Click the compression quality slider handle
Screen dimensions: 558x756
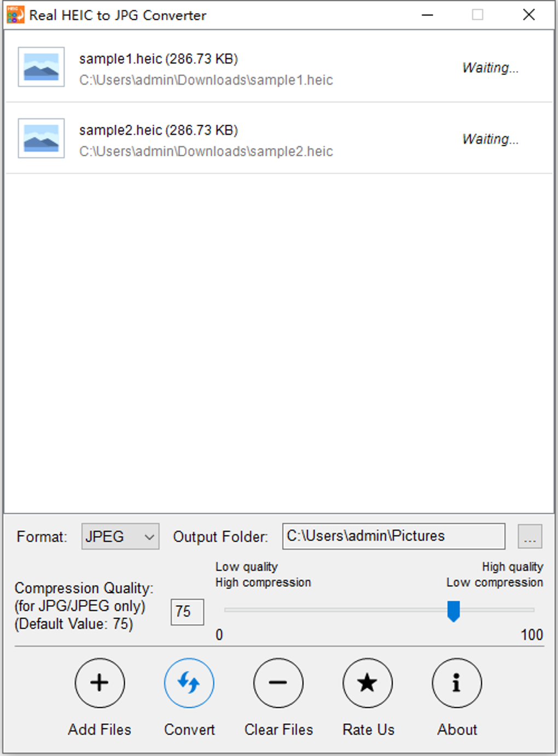click(x=454, y=611)
